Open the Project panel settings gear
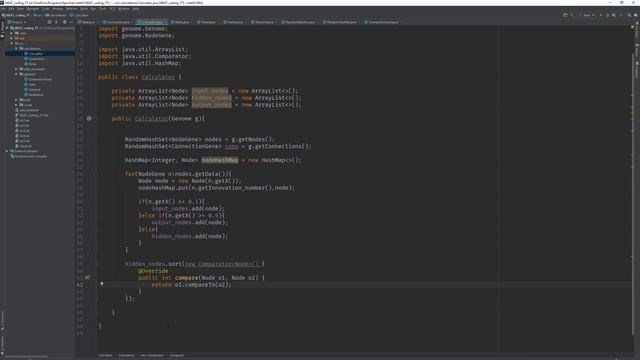The height and width of the screenshot is (360, 640). point(64,22)
